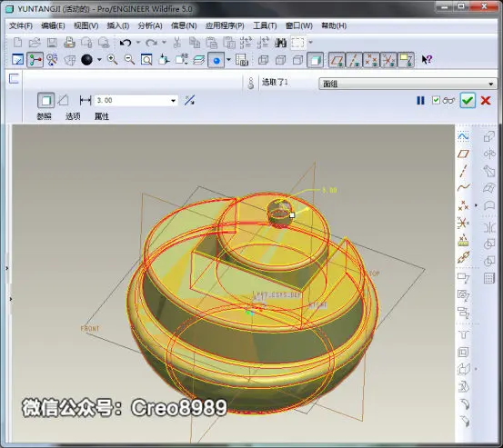Click the undo arrow icon
Image resolution: width=503 pixels, height=448 pixels.
pyautogui.click(x=126, y=43)
